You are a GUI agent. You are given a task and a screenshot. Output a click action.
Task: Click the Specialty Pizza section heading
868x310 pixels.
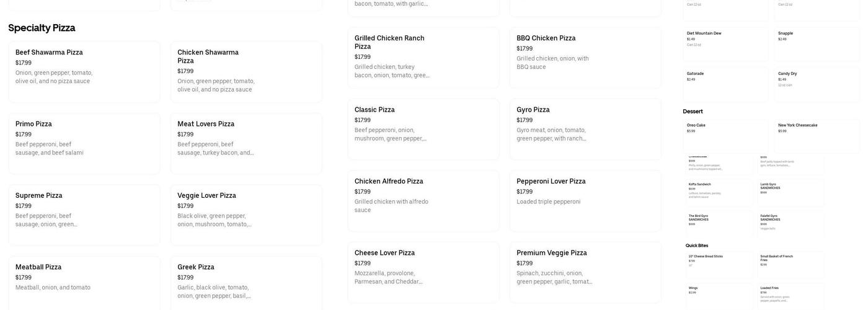[x=42, y=28]
